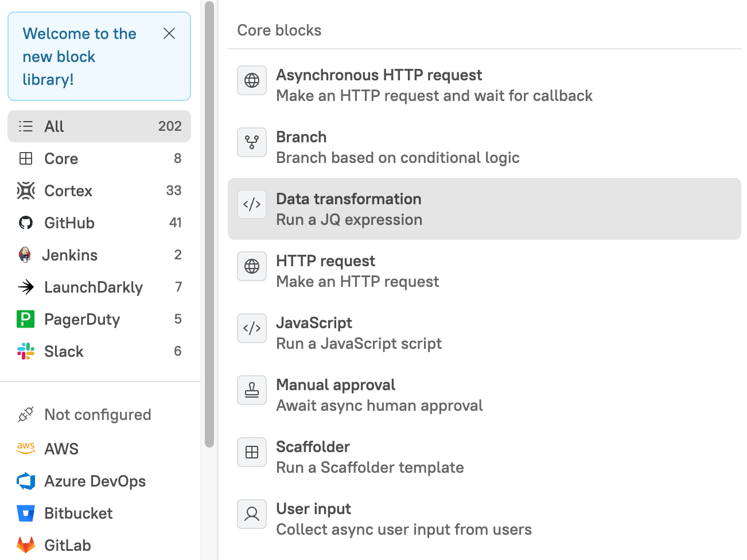Click the GitLab fox icon
This screenshot has height=560, width=747.
(x=26, y=545)
